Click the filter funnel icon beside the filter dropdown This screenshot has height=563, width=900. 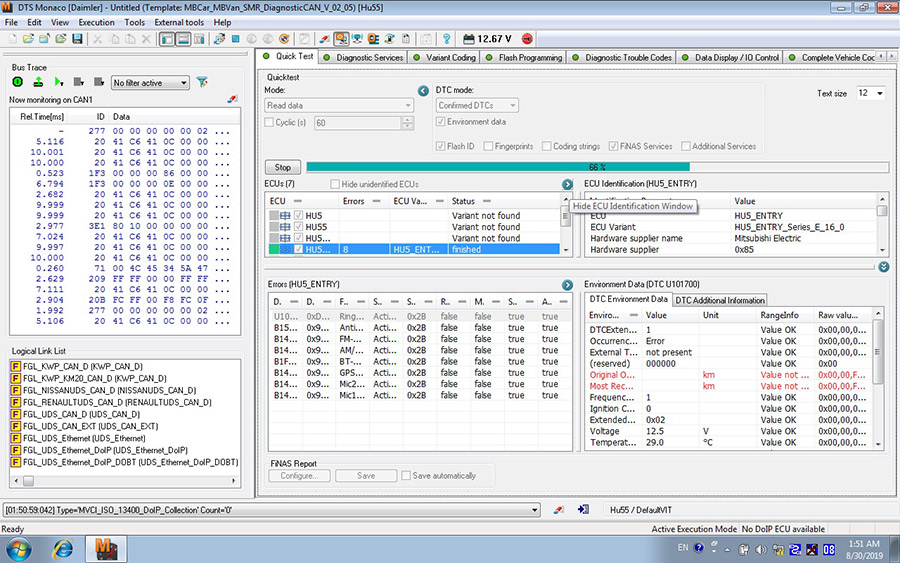click(x=202, y=82)
